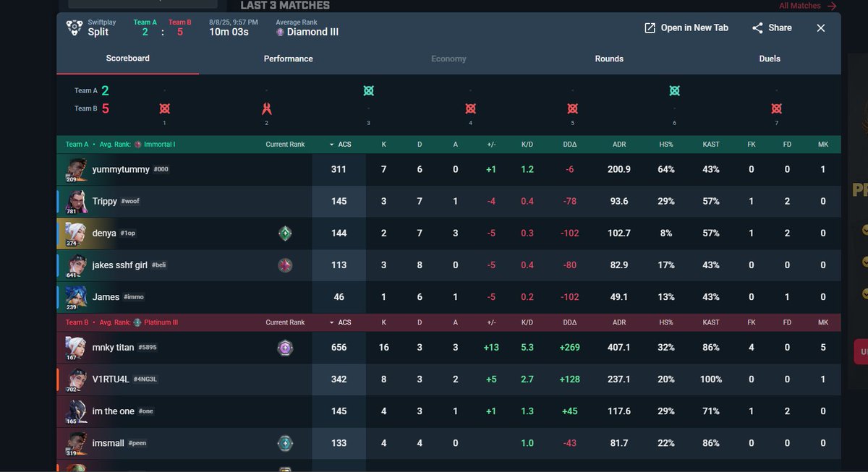Viewport: 868px width, 472px height.
Task: Click Trippy's agent portrait
Action: point(76,201)
